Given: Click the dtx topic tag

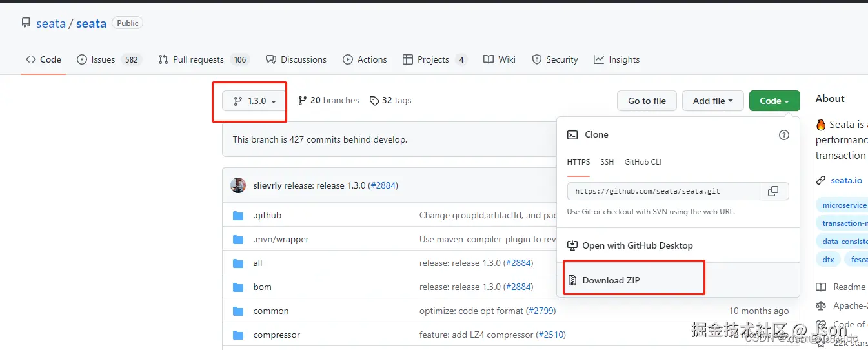Looking at the screenshot, I should coord(828,259).
